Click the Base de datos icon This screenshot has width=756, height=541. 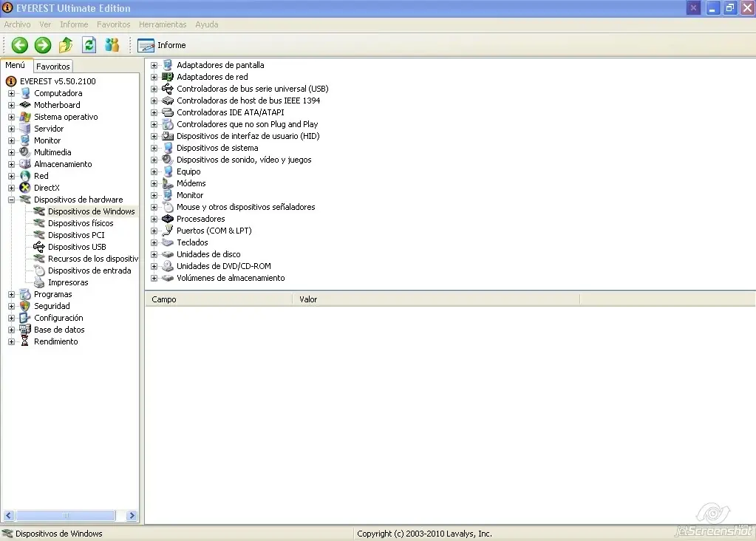click(x=24, y=330)
